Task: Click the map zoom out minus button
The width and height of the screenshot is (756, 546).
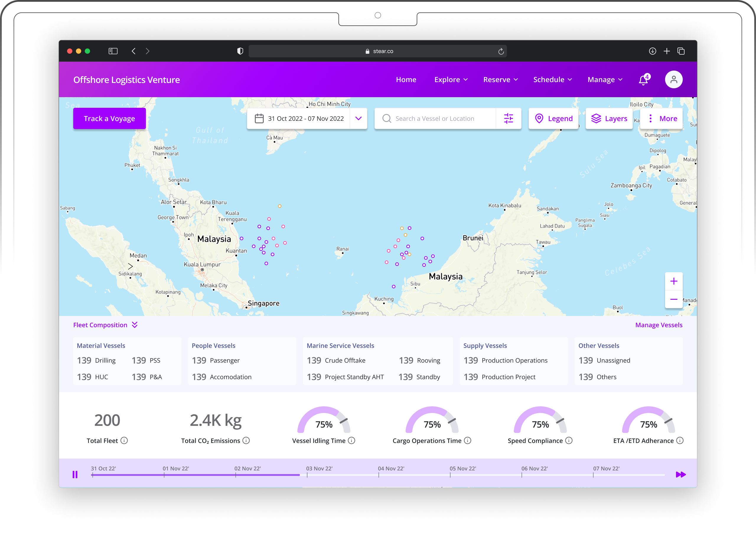Action: click(x=673, y=299)
